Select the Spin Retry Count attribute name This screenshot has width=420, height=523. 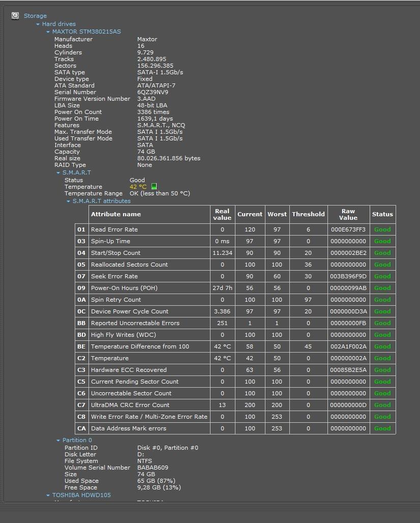[116, 300]
